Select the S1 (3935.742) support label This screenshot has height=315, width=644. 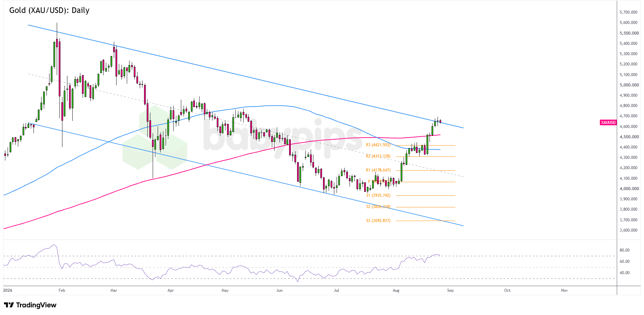pyautogui.click(x=378, y=195)
